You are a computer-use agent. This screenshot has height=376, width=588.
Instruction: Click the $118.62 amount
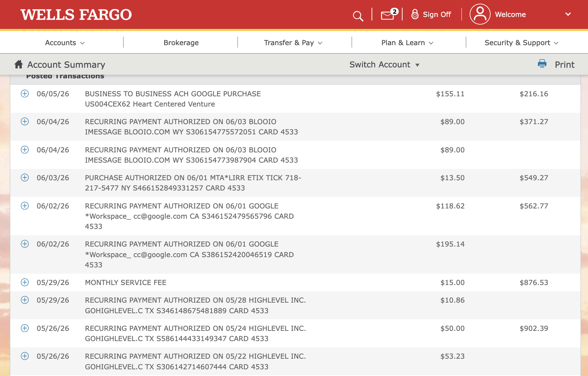coord(450,206)
